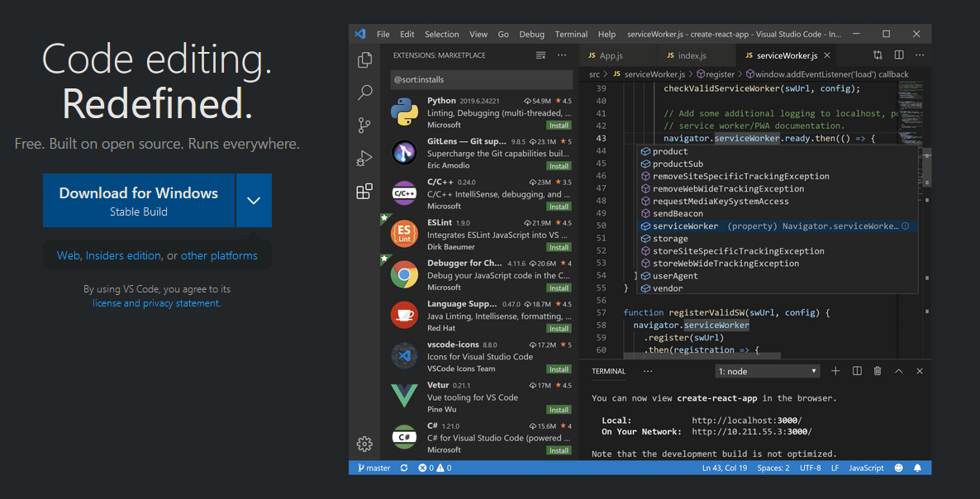Read more info on serviceWorker suggestion
The height and width of the screenshot is (499, 980).
coord(905,226)
